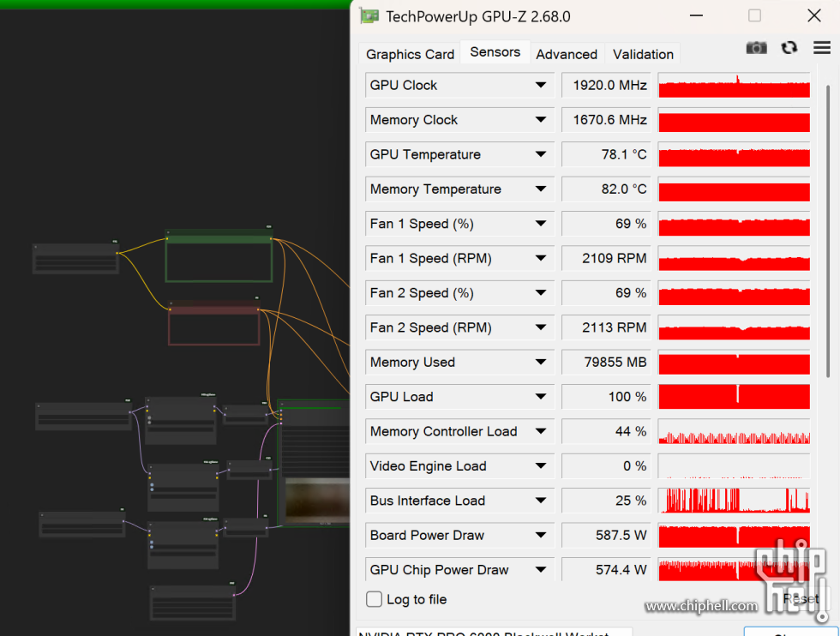
Task: Click the 1670.6 MHz Memory Clock value
Action: click(x=606, y=120)
